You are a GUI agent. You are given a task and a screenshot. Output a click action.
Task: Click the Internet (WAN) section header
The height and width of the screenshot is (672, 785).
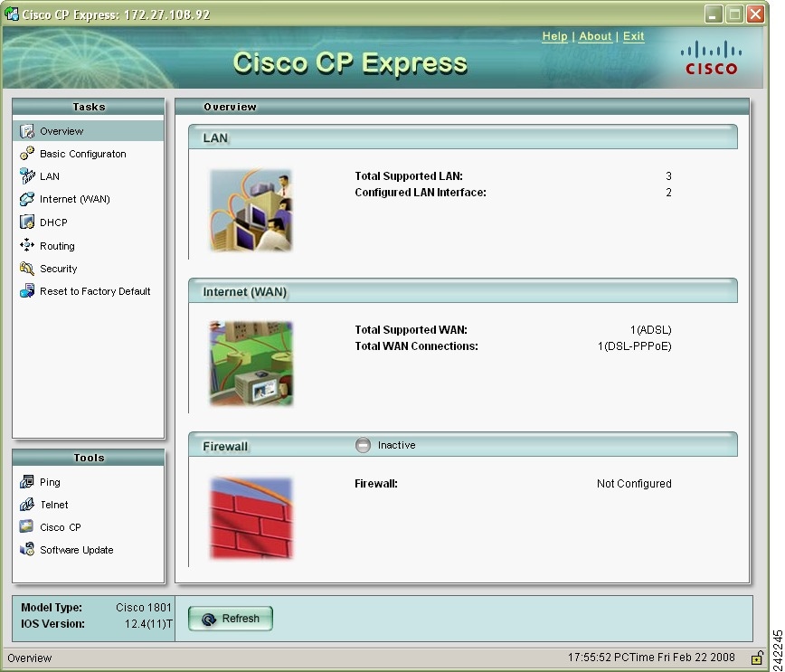pos(463,291)
